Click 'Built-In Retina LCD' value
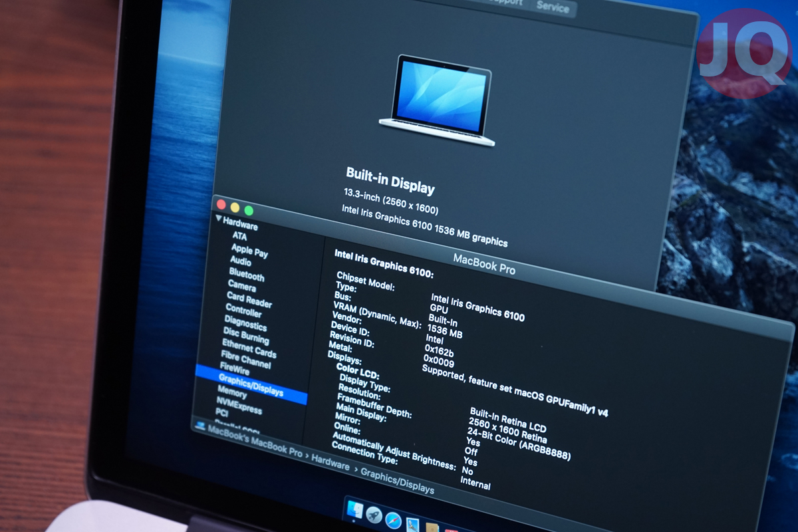798x532 pixels. click(x=509, y=420)
